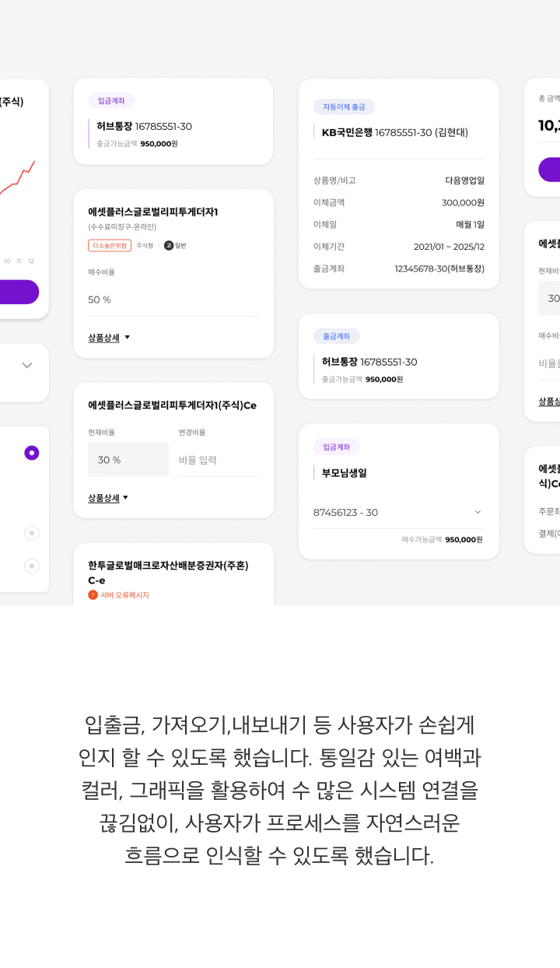Expand 상품상세 under the 매수비율 50% card

tap(109, 338)
